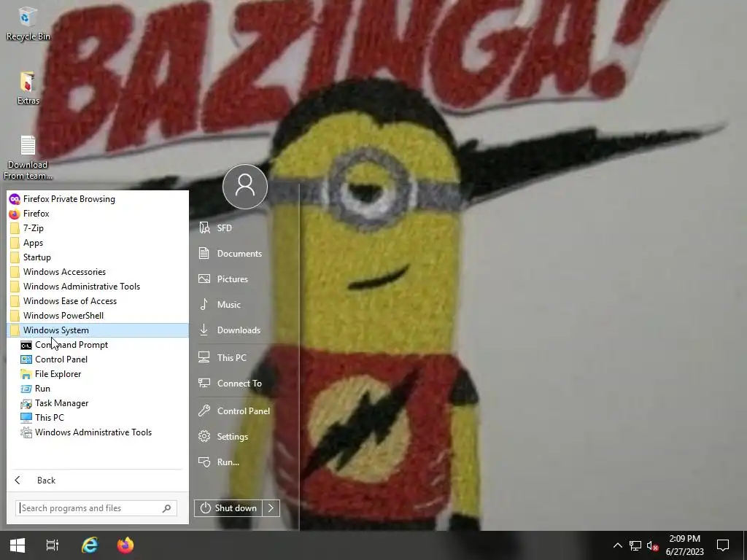Open Task View on the taskbar

click(53, 545)
